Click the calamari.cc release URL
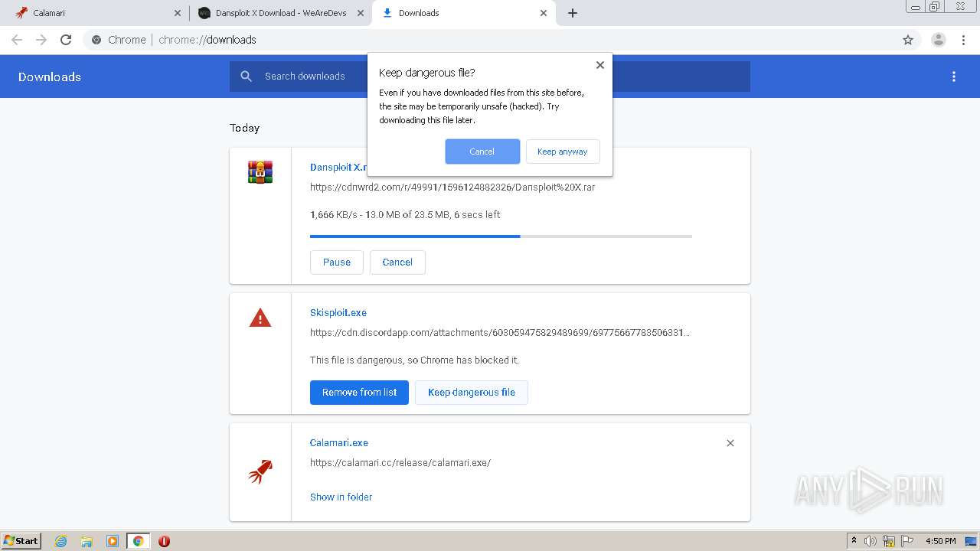Viewport: 980px width, 551px height. coord(400,462)
